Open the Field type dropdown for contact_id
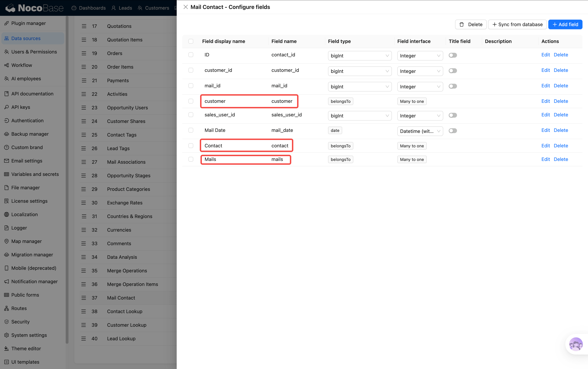 tap(359, 56)
